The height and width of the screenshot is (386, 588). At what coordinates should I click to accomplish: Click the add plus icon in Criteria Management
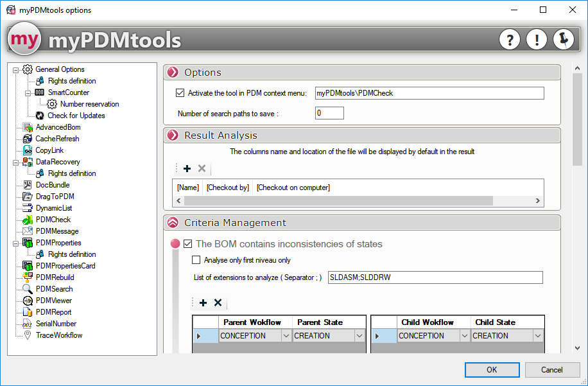tap(203, 303)
